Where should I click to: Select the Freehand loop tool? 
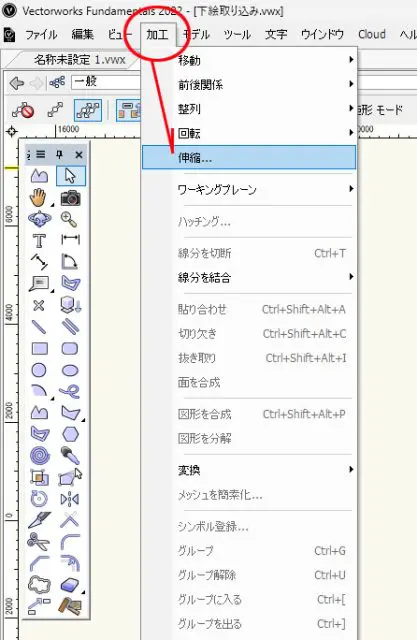(x=70, y=392)
